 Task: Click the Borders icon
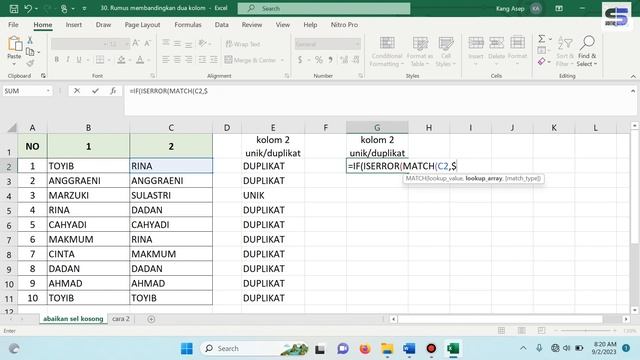[100, 60]
